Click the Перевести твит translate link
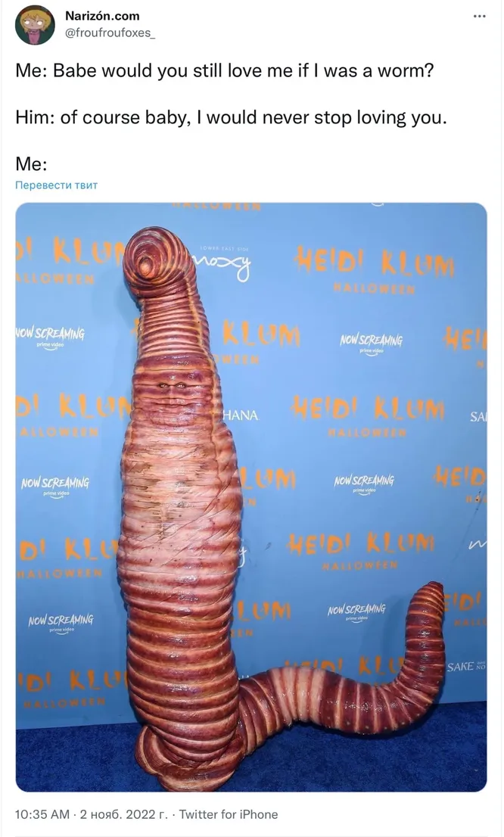The image size is (504, 837). (57, 185)
